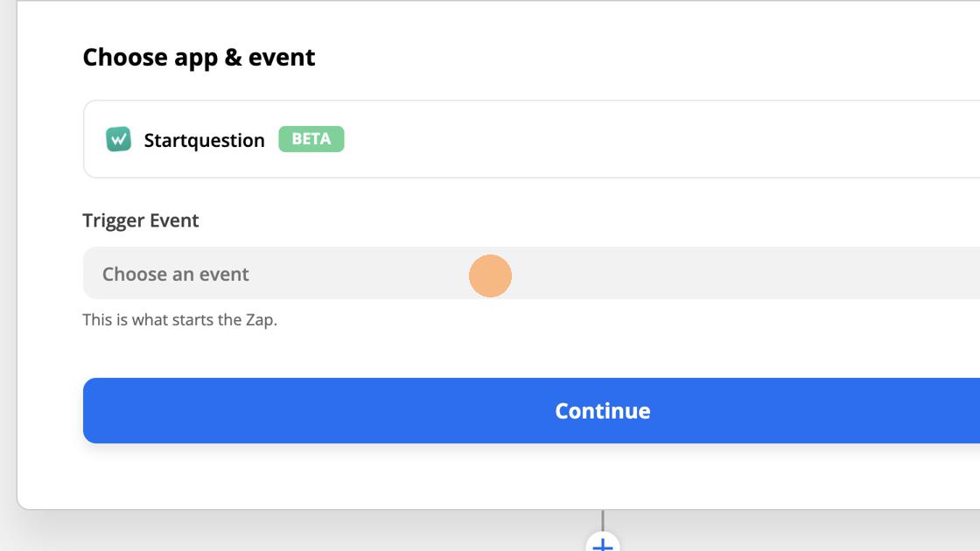Click the word 'Choose' in the heading
980x551 pixels.
tap(125, 58)
